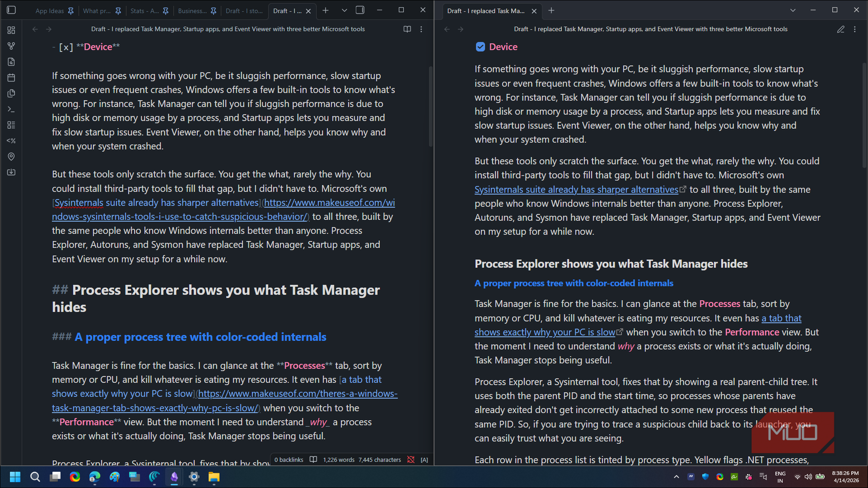The image size is (868, 488).
Task: Open the tab list dropdown in left window
Action: tap(344, 11)
